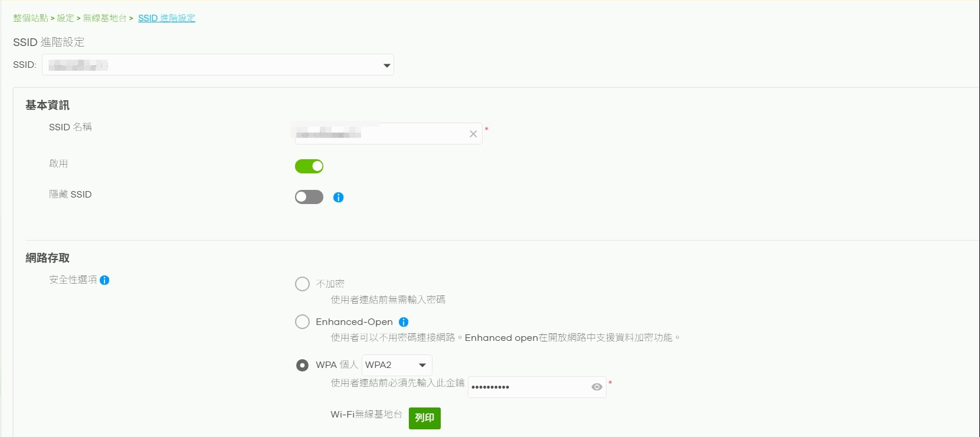Screen dimensions: 980x437
Task: Click info icon beside Enhanced-Open option
Action: point(404,322)
